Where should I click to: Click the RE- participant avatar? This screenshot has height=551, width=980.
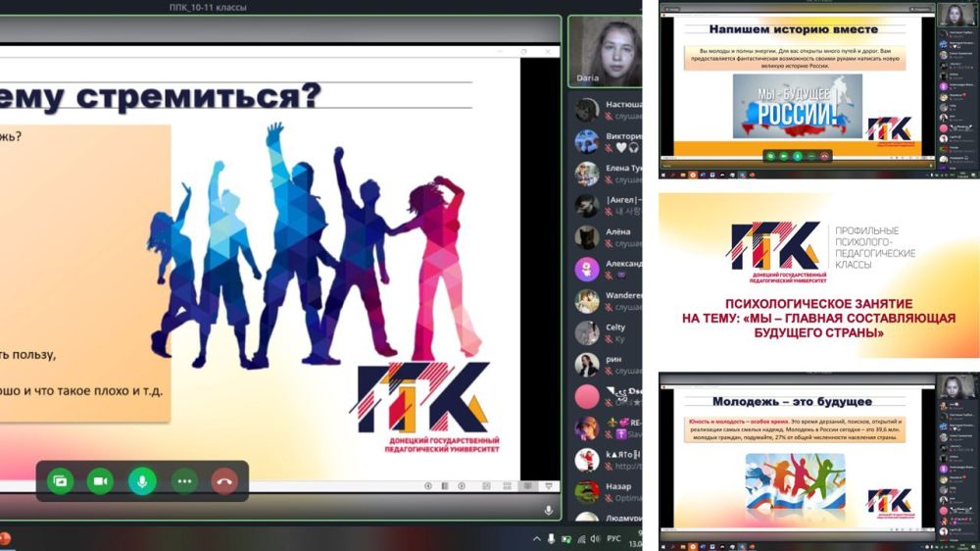click(x=587, y=428)
